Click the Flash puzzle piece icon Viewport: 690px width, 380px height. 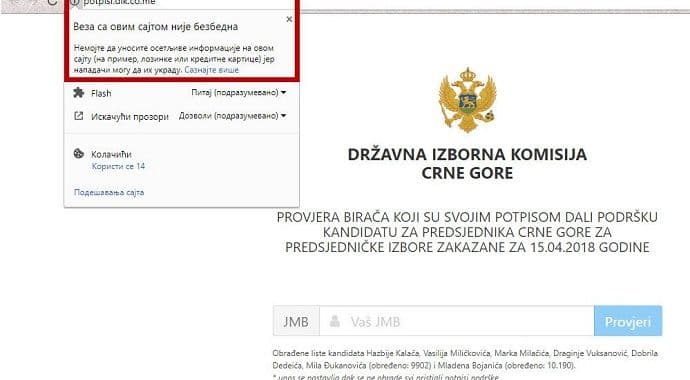coord(79,93)
